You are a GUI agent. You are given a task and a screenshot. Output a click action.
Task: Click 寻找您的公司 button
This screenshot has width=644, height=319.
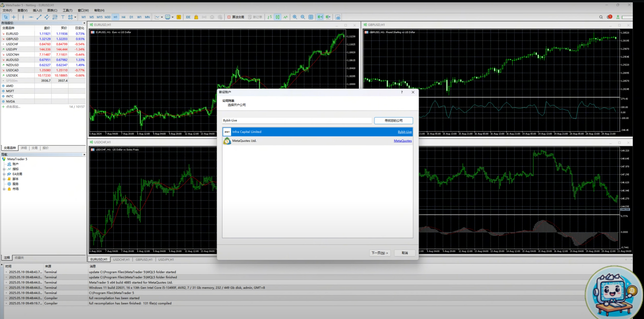pos(394,120)
